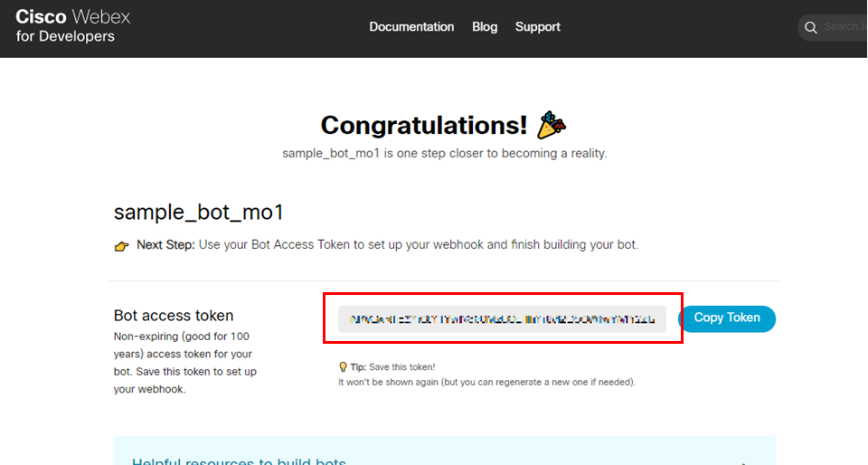868x465 pixels.
Task: Click the lightbulb Tip icon
Action: 343,367
